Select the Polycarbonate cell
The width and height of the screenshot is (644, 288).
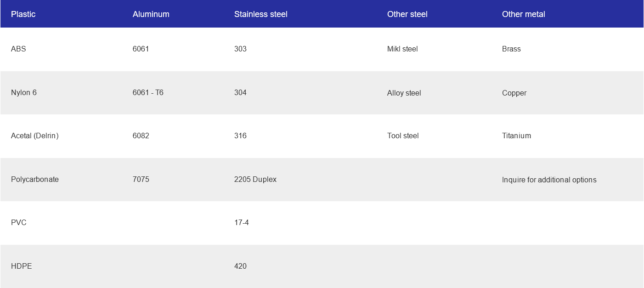pyautogui.click(x=35, y=179)
